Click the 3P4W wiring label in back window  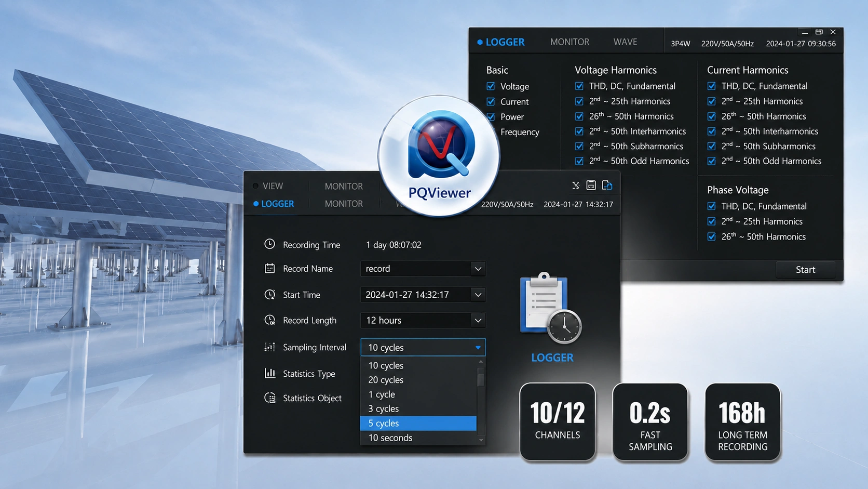680,44
